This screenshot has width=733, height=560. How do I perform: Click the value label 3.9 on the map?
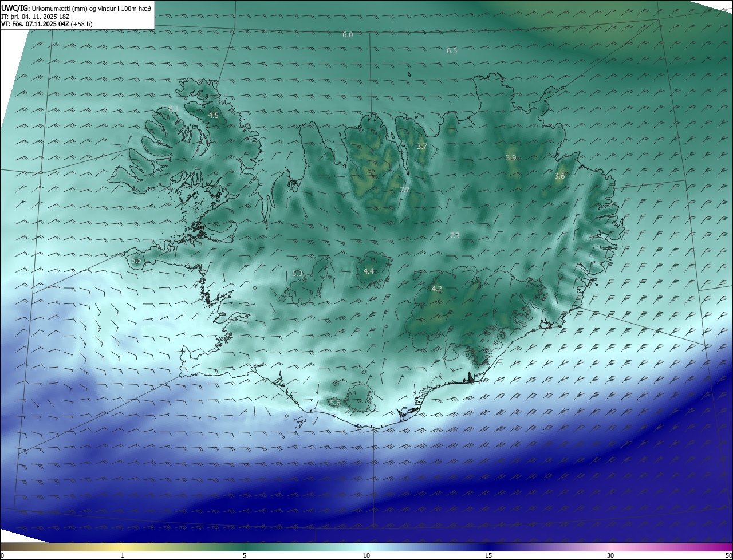point(511,158)
